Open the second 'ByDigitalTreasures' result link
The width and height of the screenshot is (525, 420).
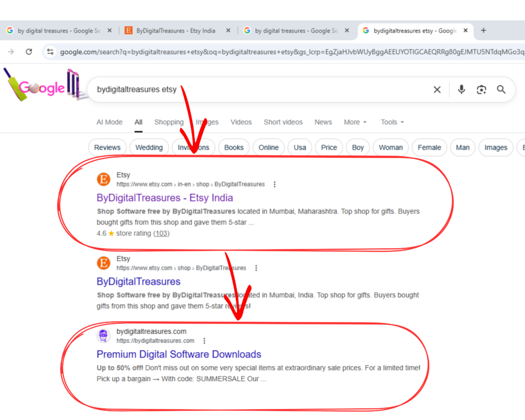click(x=138, y=282)
